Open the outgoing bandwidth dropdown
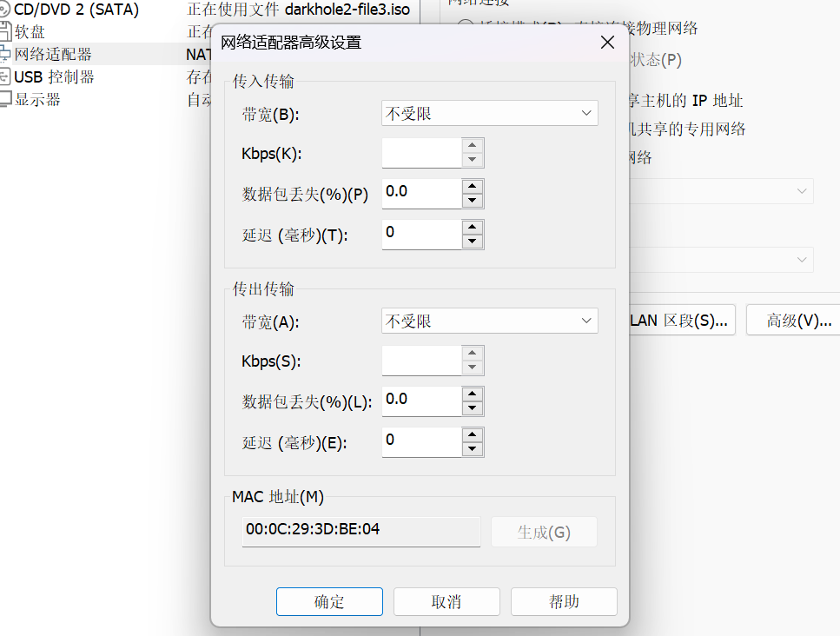This screenshot has width=840, height=636. (x=490, y=321)
